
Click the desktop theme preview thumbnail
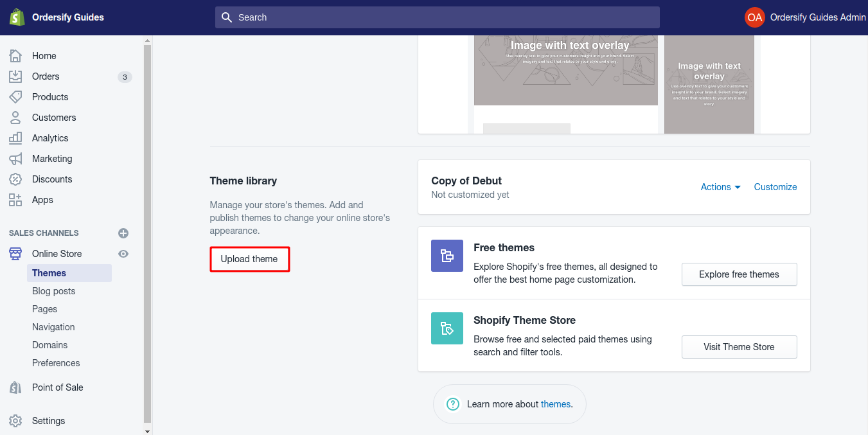pyautogui.click(x=566, y=84)
